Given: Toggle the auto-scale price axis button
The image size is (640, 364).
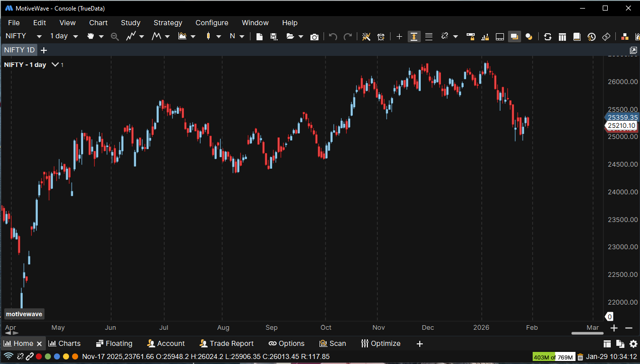Looking at the screenshot, I should coord(414,37).
